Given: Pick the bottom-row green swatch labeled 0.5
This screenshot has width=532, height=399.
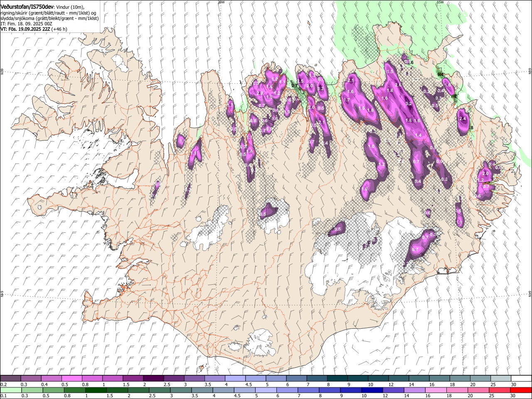Looking at the screenshot, I should point(53,390).
